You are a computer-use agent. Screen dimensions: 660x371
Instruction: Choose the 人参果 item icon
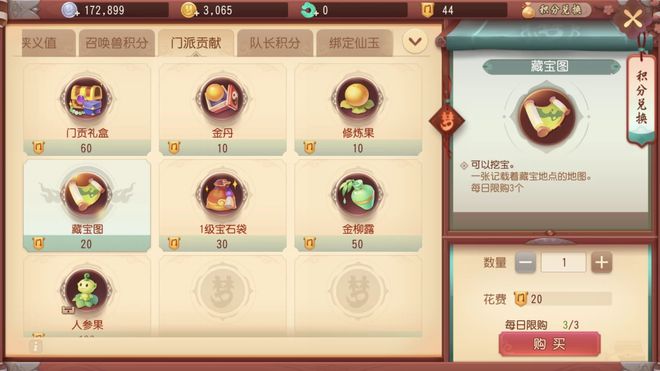87,291
